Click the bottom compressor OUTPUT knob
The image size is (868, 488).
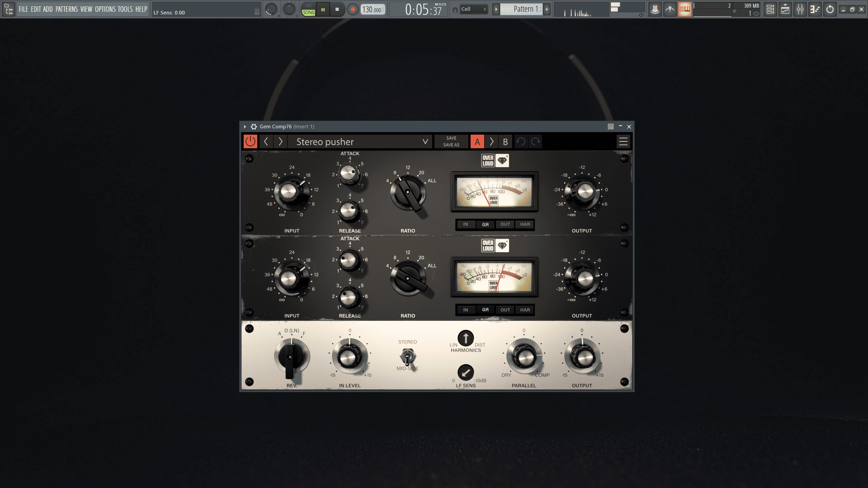[x=583, y=277]
